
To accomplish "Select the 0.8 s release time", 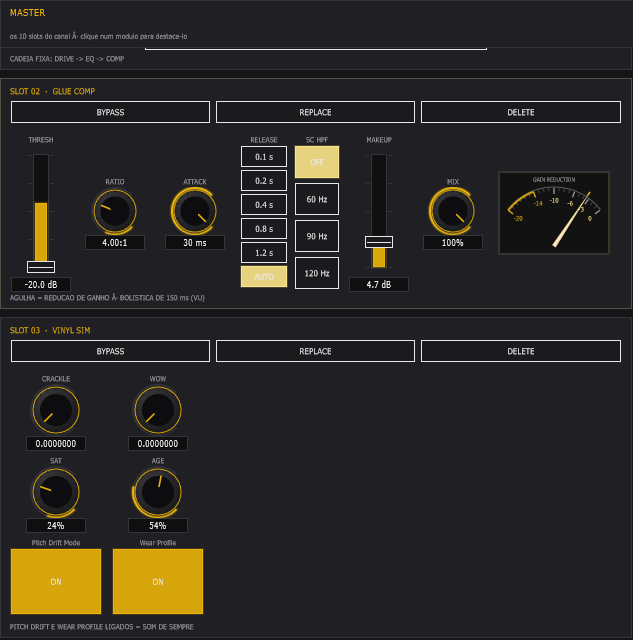I will coord(264,229).
